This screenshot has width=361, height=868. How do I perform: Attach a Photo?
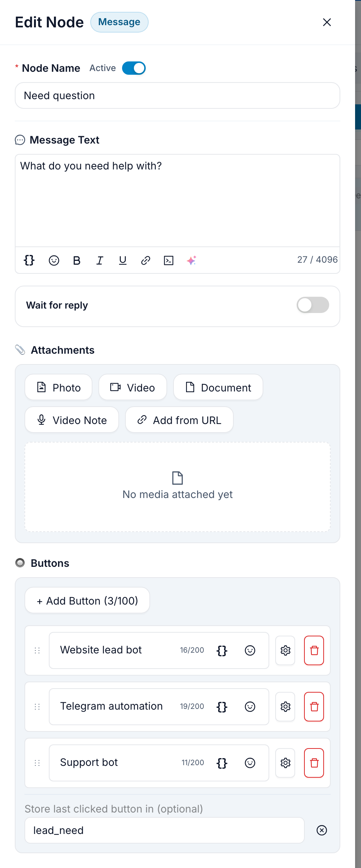point(58,387)
